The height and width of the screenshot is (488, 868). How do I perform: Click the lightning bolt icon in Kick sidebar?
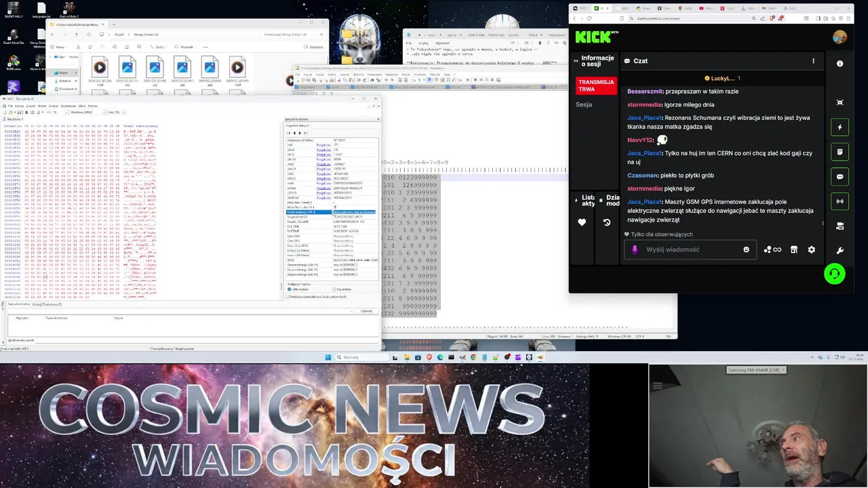[840, 127]
